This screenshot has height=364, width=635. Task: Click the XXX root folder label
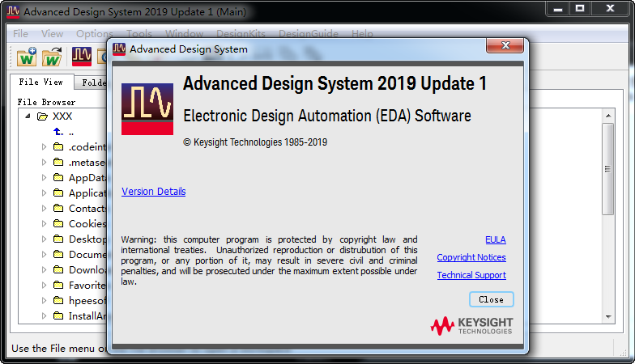[x=62, y=116]
